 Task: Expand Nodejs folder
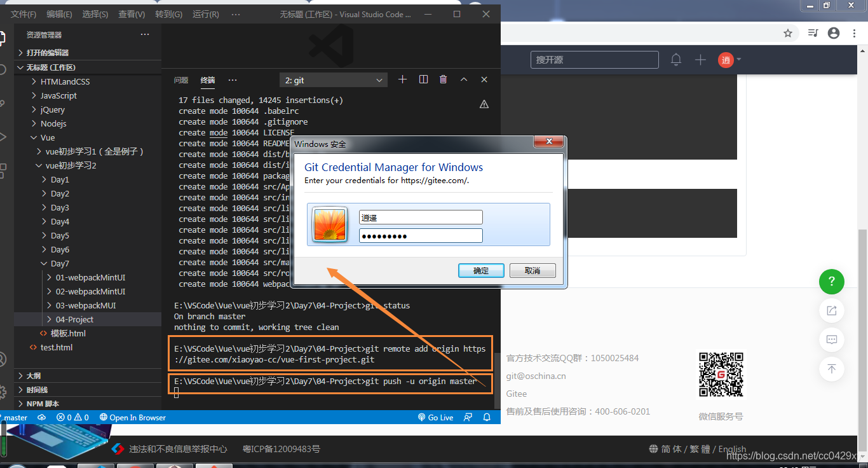coord(88,123)
